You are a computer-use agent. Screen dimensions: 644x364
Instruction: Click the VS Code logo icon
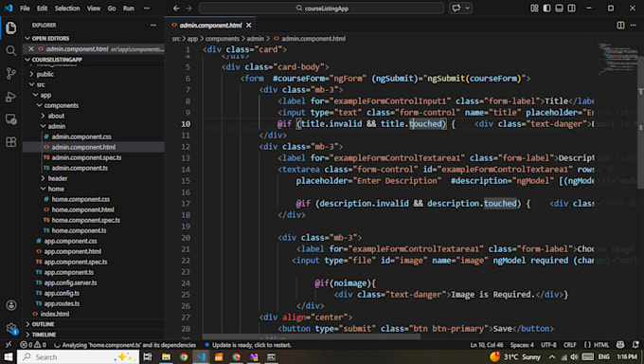[x=9, y=8]
